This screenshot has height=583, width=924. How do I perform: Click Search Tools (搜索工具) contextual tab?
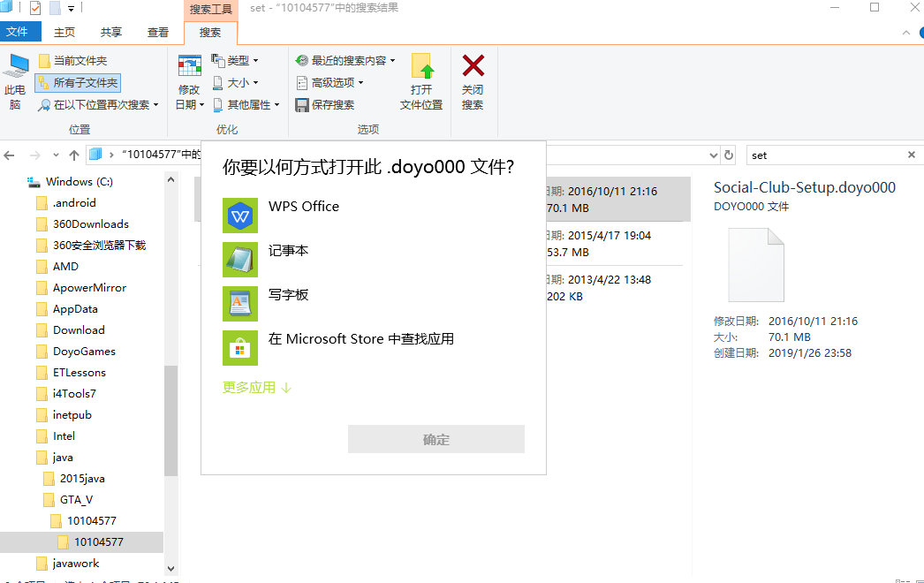click(210, 10)
